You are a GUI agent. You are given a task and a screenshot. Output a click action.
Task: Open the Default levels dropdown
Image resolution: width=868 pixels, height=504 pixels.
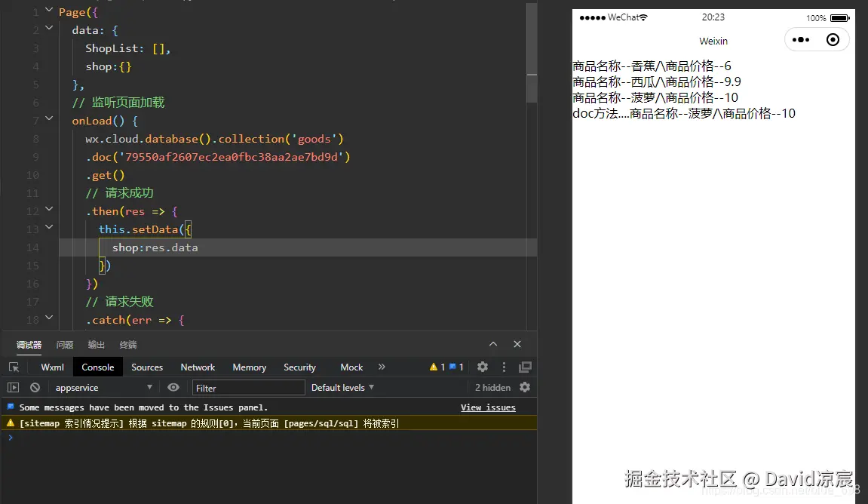click(x=342, y=388)
